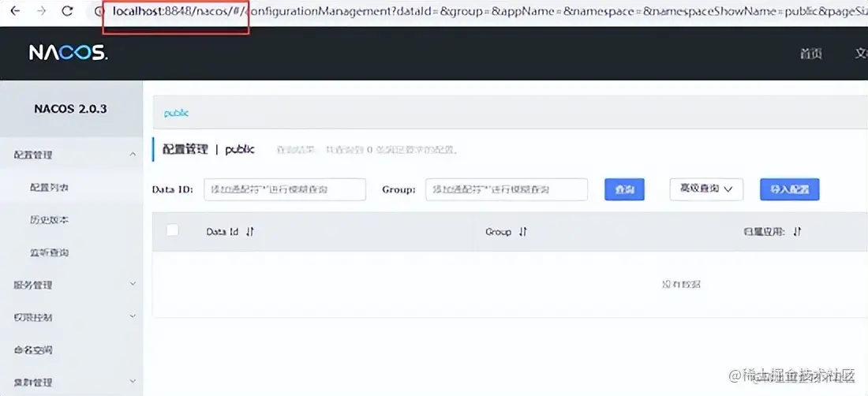The height and width of the screenshot is (396, 868).
Task: Click the 没有数据 empty message
Action: point(682,284)
